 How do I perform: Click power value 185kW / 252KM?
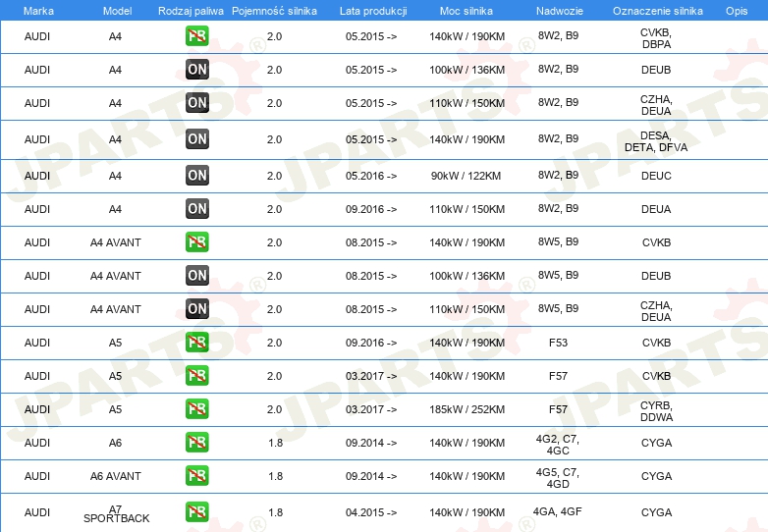[x=466, y=409]
